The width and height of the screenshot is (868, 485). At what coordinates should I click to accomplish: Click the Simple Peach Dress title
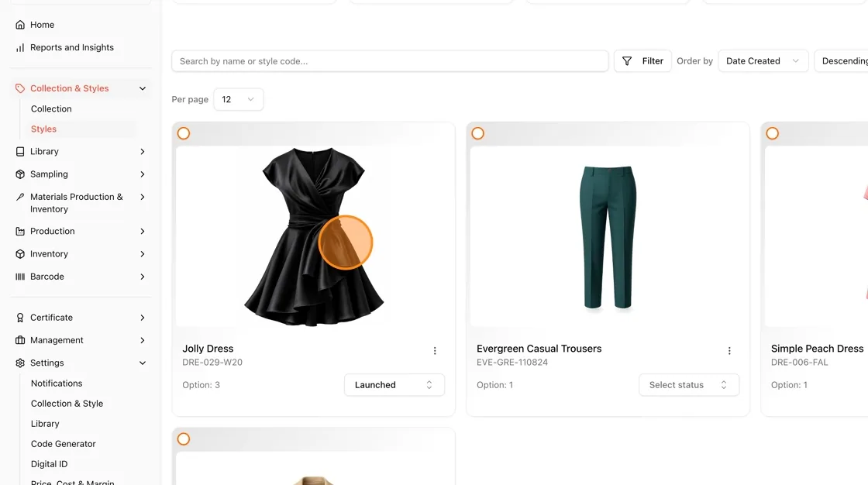point(817,349)
